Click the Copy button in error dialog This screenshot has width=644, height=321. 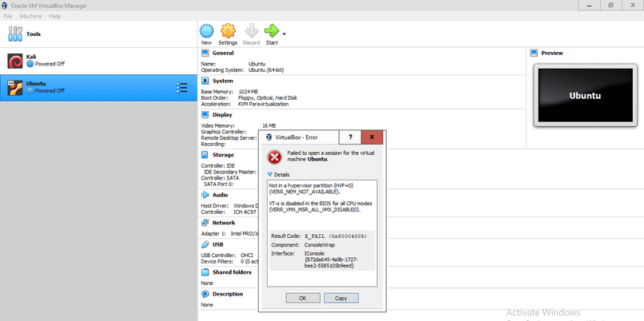341,298
